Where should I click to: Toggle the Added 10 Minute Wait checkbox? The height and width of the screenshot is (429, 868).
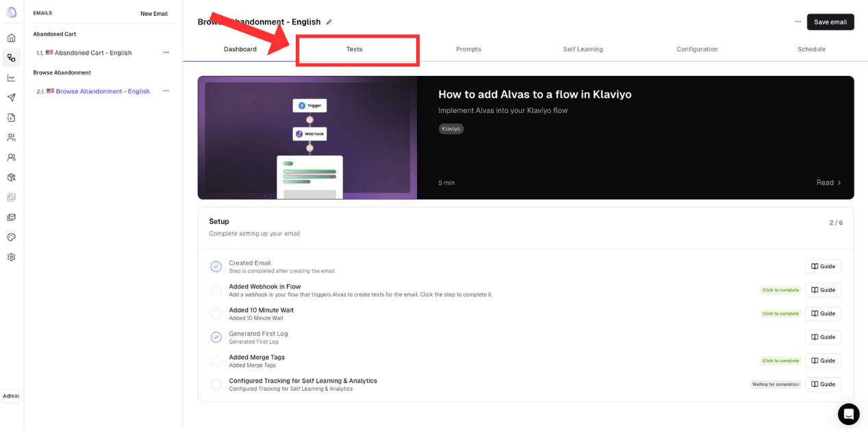[216, 313]
